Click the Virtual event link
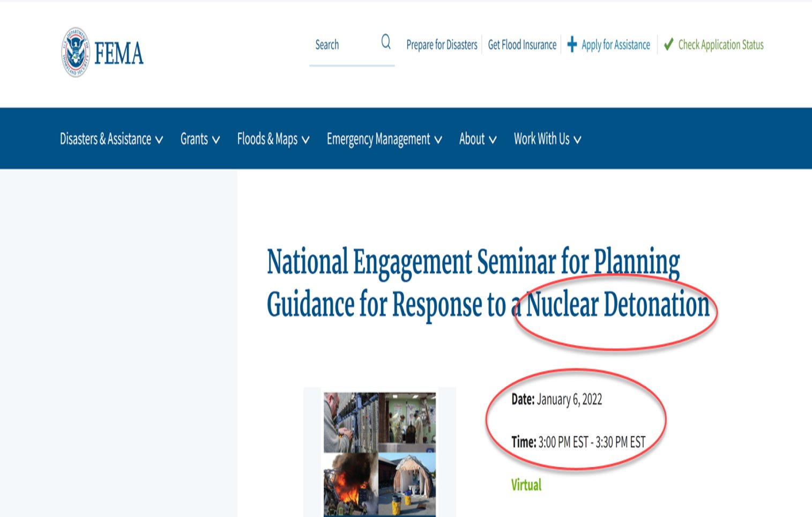 [526, 484]
